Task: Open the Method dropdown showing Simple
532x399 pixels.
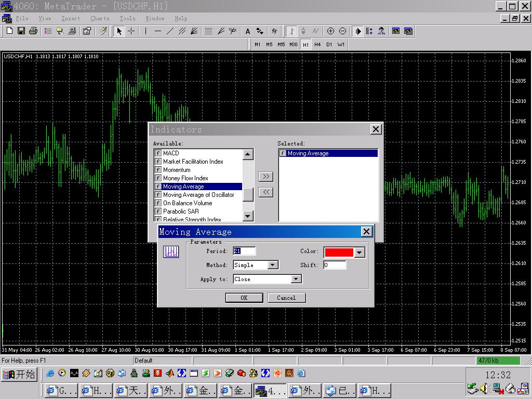Action: [273, 265]
